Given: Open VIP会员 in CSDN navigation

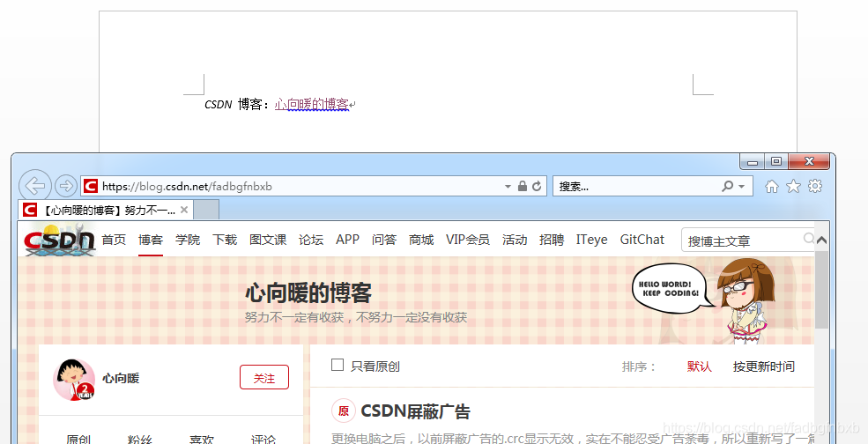Looking at the screenshot, I should pyautogui.click(x=468, y=240).
